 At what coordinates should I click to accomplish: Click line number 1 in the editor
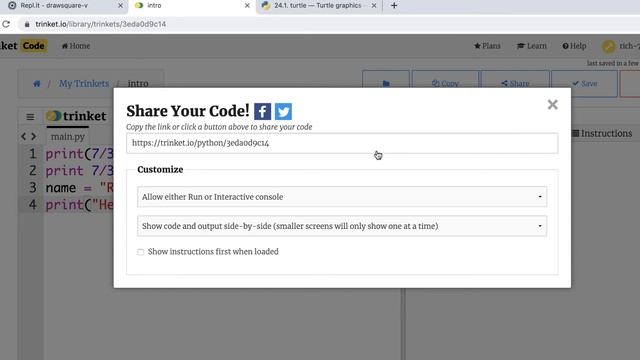point(33,154)
